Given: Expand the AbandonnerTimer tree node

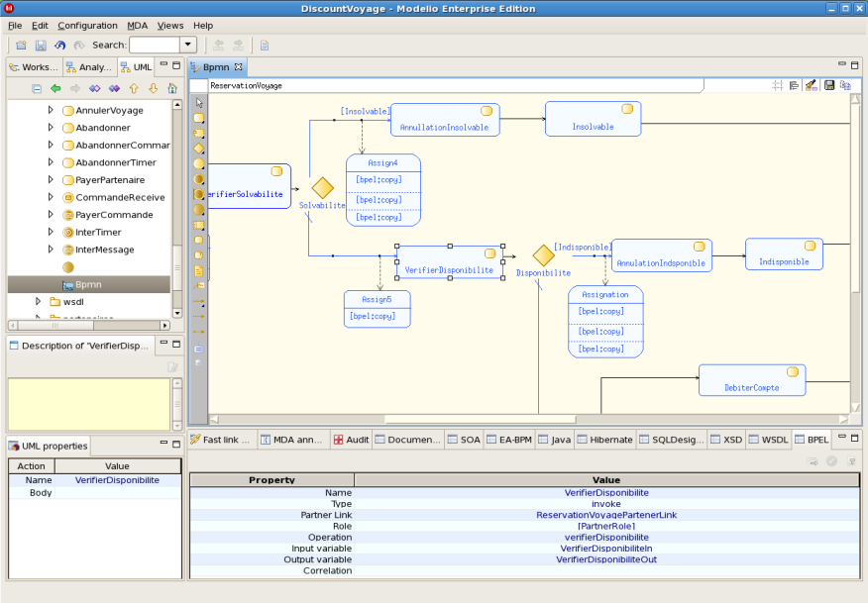Looking at the screenshot, I should [51, 162].
